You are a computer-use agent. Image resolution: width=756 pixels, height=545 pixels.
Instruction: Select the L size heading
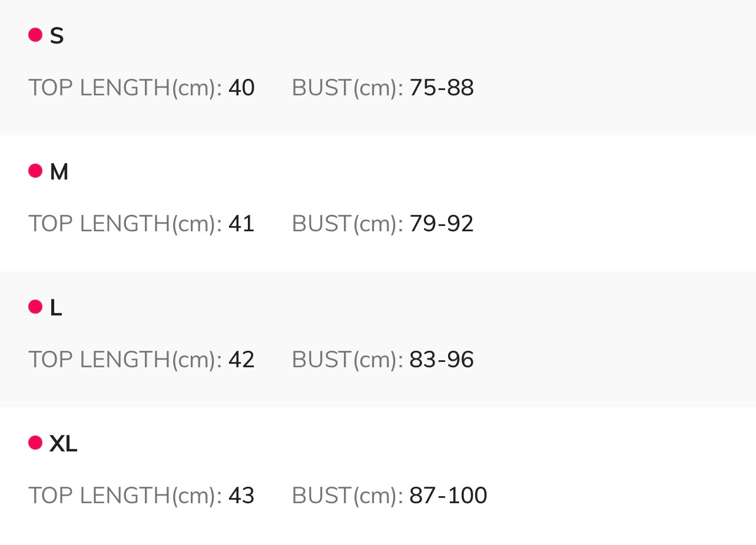(56, 308)
